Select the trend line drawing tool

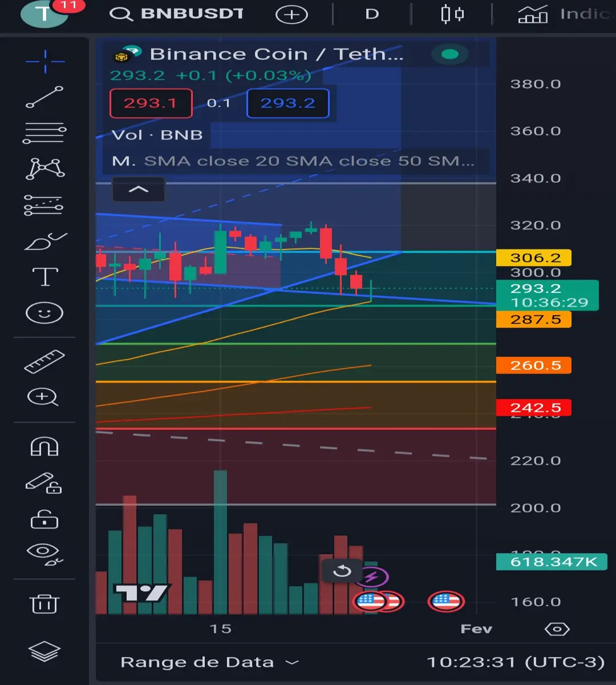44,97
